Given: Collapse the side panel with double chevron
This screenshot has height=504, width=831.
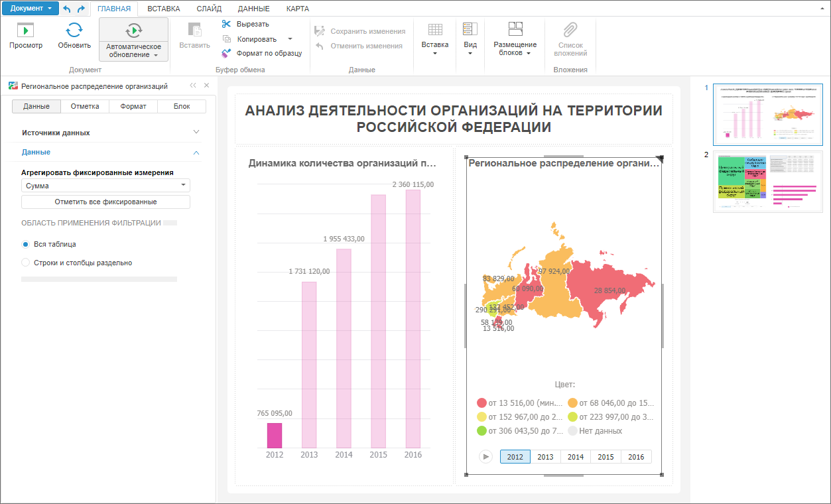Looking at the screenshot, I should point(193,86).
